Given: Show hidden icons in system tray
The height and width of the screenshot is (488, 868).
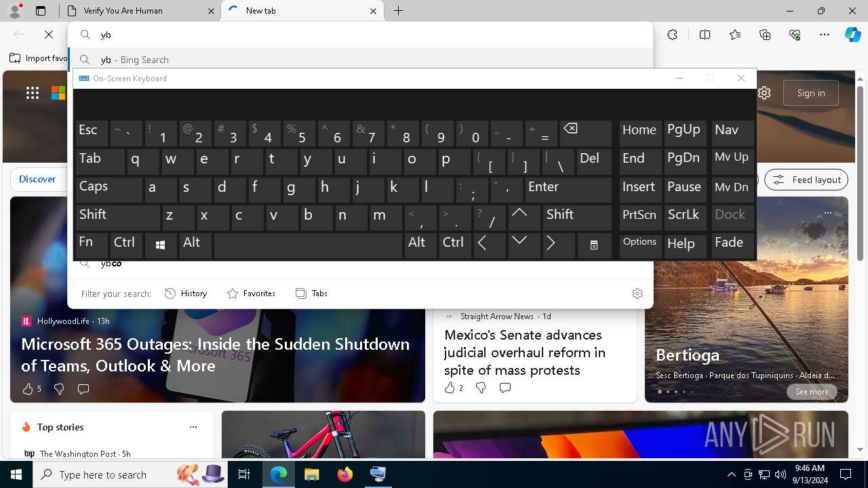Looking at the screenshot, I should coord(731,474).
